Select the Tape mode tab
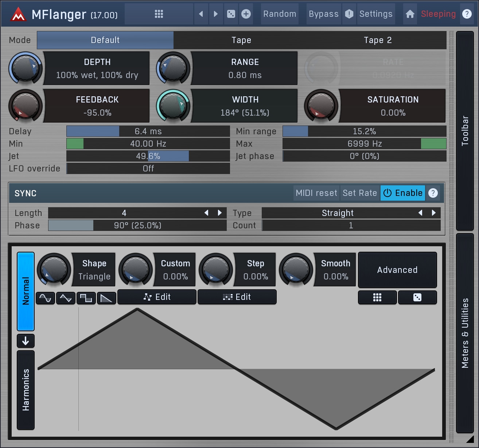 coord(241,40)
